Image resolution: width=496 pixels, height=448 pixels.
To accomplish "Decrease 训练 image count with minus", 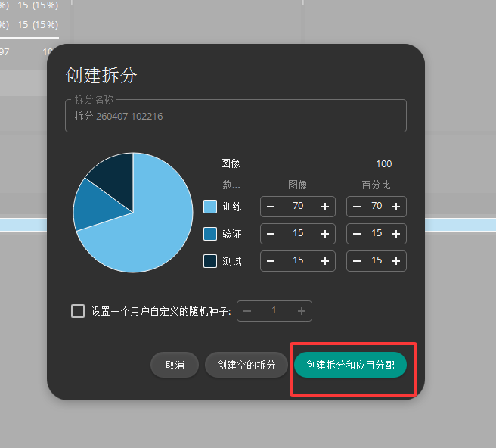I will (x=271, y=207).
